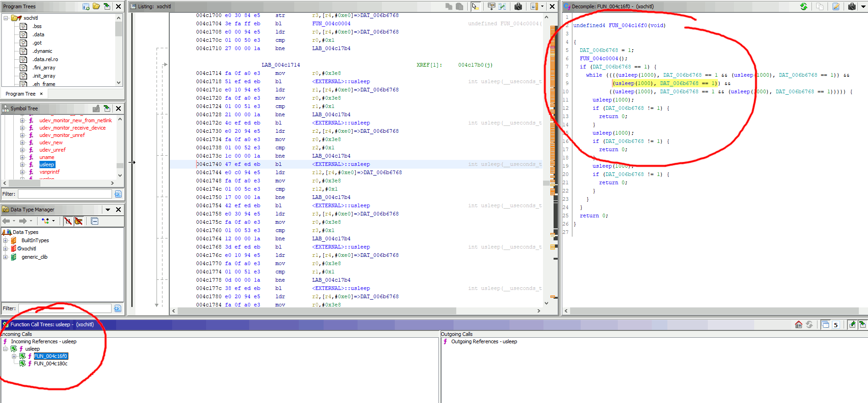
Task: Collapse usleep node in Incoming Calls
Action: 6,349
